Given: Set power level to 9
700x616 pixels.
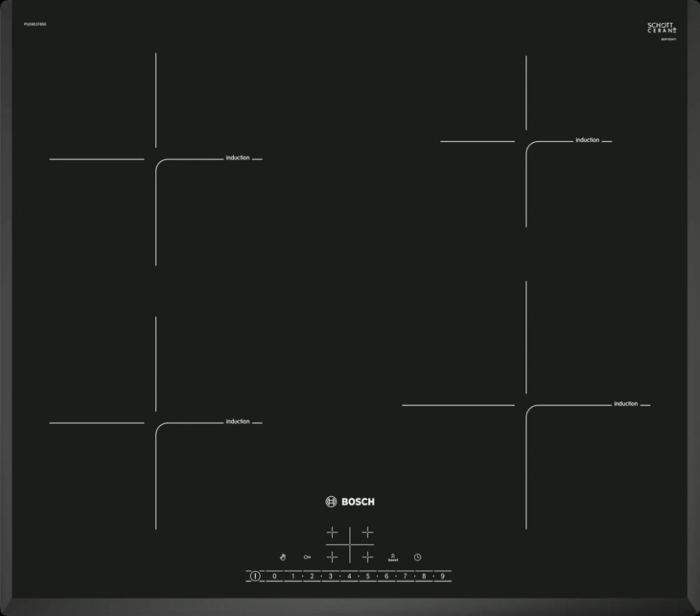Looking at the screenshot, I should (x=442, y=576).
